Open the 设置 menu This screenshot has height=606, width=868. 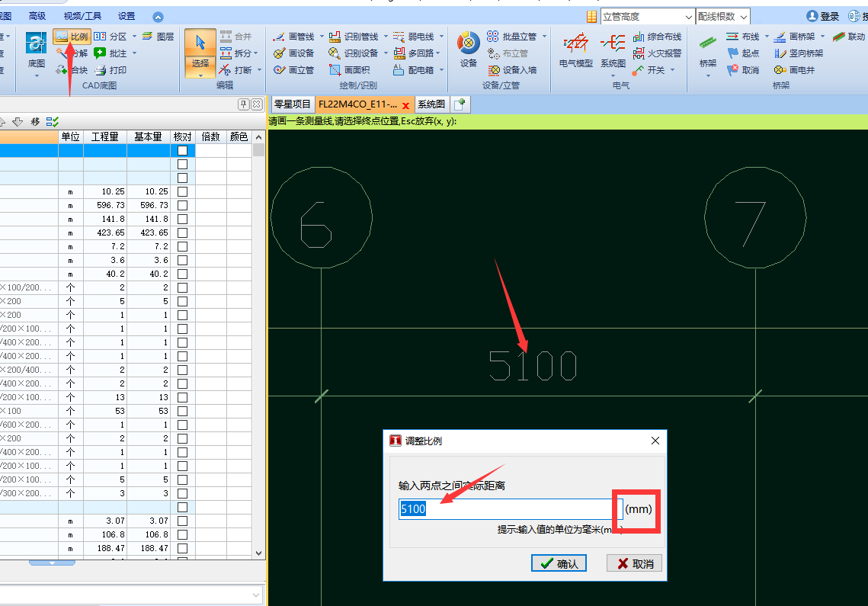(x=127, y=16)
